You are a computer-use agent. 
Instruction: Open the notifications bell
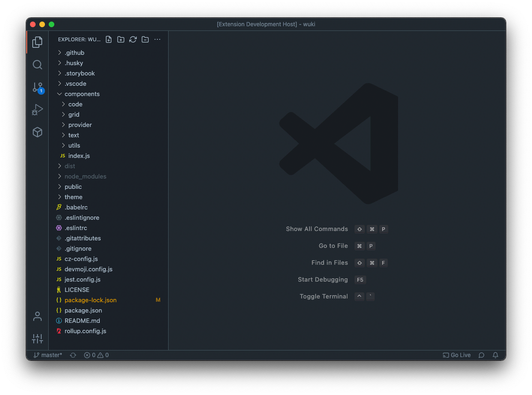495,355
